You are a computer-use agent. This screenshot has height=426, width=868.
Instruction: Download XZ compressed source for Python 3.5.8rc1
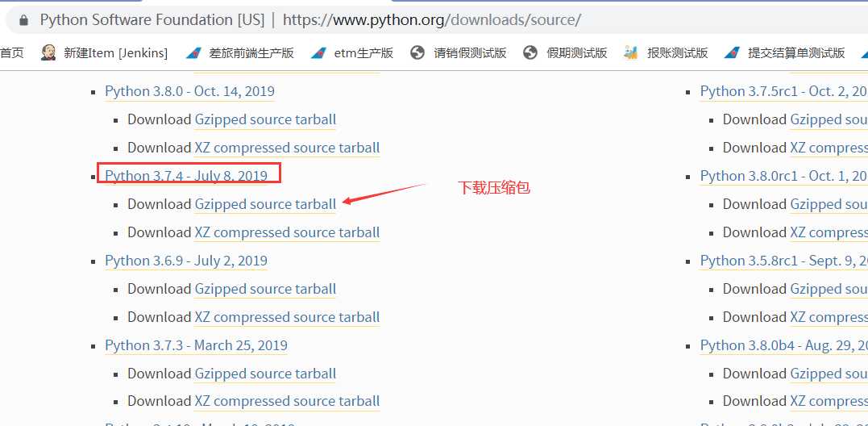coord(829,317)
